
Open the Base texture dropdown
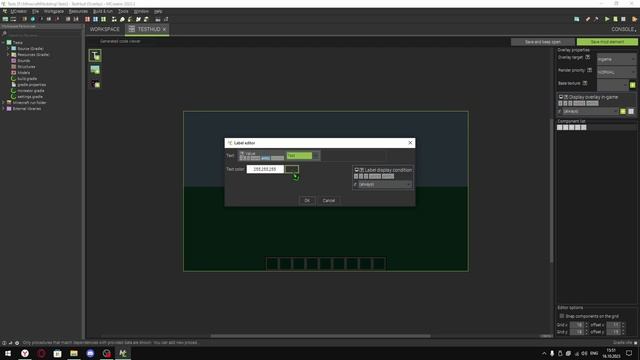[612, 85]
